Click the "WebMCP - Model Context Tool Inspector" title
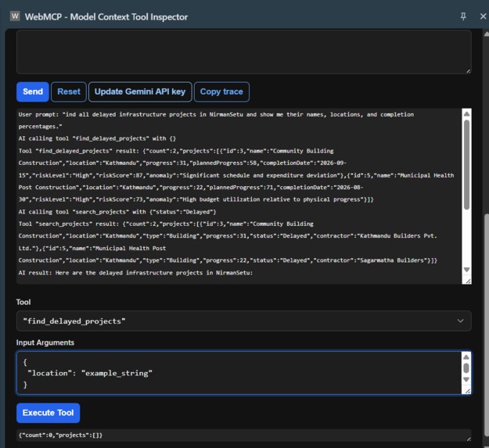 pyautogui.click(x=106, y=16)
